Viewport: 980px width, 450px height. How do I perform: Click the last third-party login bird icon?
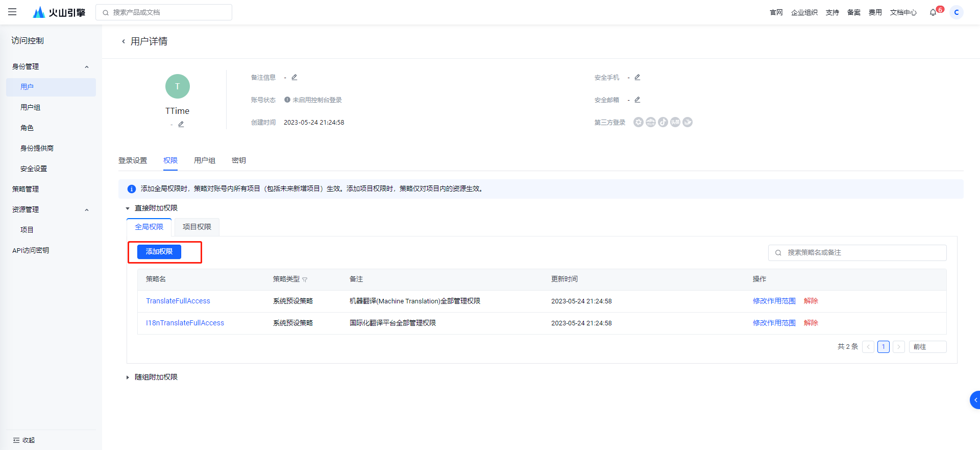point(688,122)
